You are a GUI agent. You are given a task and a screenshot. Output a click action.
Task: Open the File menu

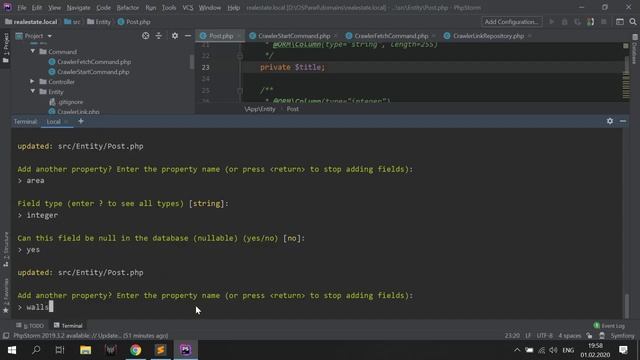[21, 7]
